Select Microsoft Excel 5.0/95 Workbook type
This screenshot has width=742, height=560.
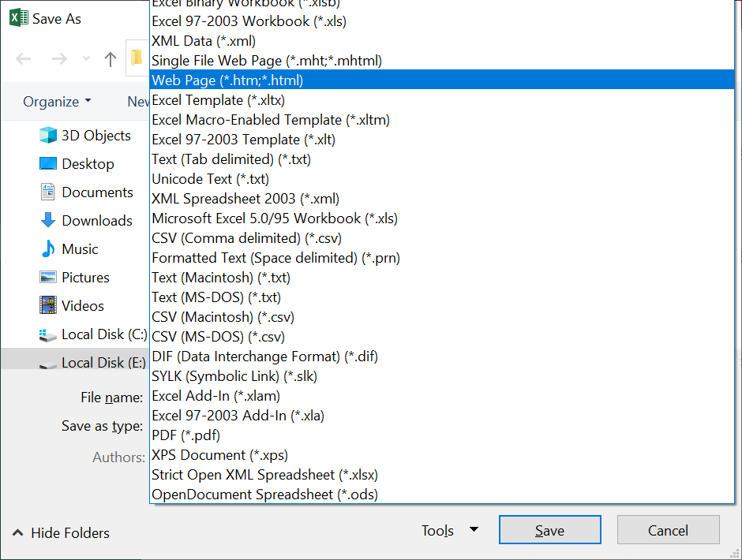(x=442, y=218)
